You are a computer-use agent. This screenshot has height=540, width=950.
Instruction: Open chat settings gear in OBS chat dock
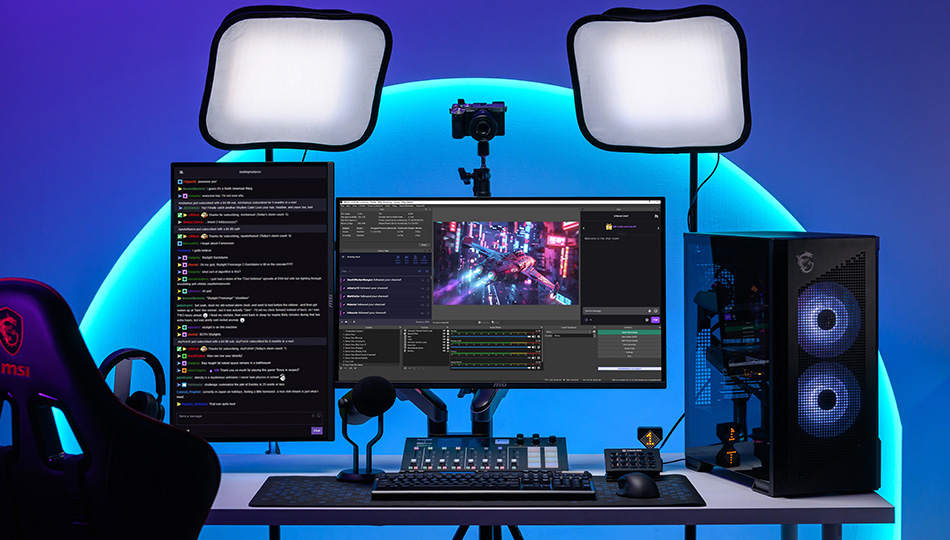click(647, 320)
